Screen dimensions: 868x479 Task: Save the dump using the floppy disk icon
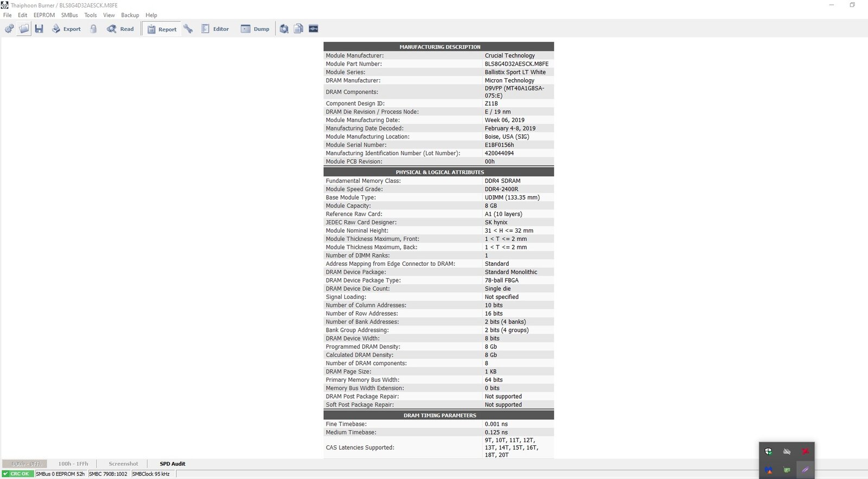click(39, 29)
